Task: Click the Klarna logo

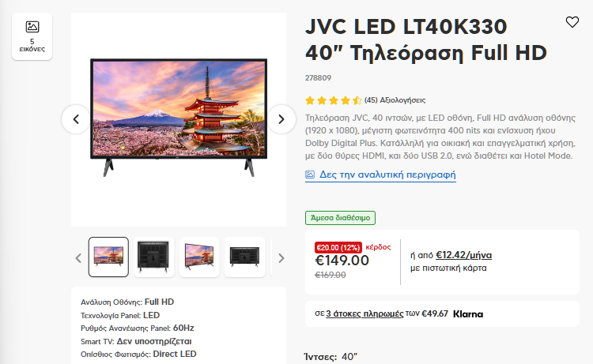Action: (468, 314)
